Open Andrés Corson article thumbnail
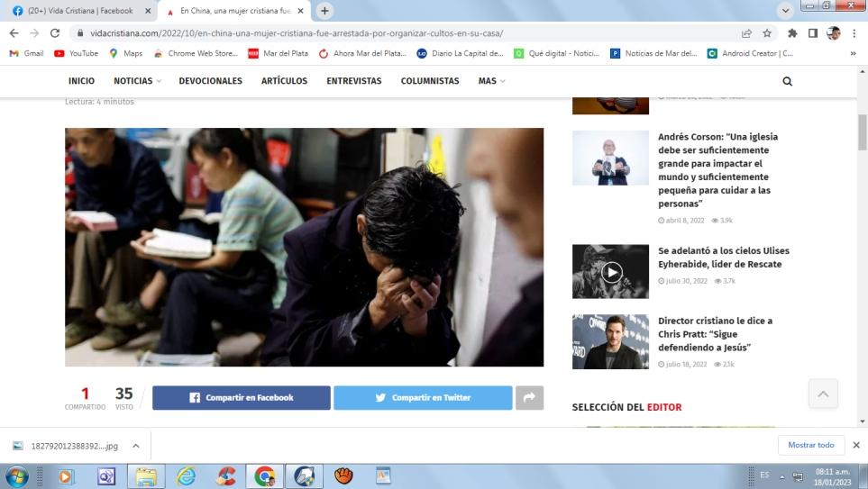This screenshot has height=489, width=868. pyautogui.click(x=610, y=158)
